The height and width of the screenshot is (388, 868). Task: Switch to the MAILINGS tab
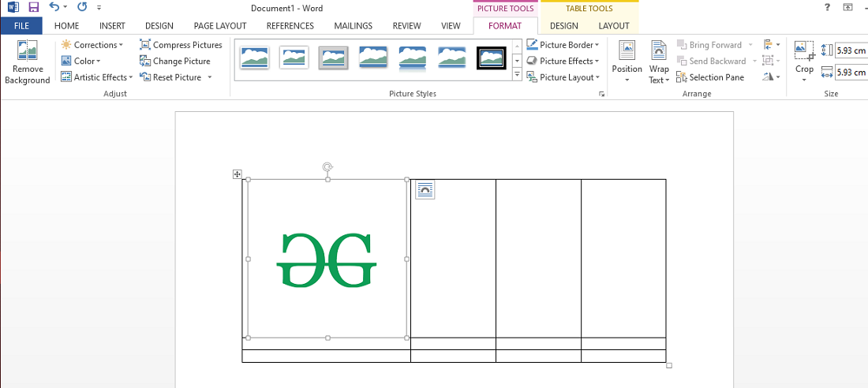(x=354, y=25)
